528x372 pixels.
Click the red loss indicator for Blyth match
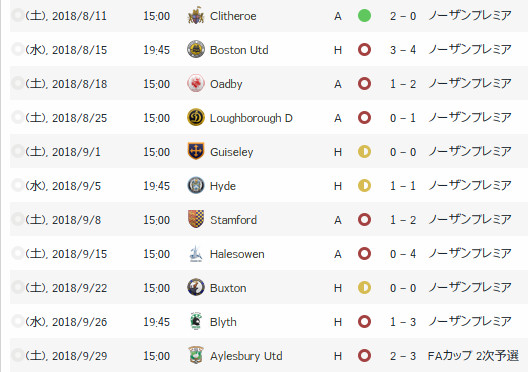tap(364, 322)
